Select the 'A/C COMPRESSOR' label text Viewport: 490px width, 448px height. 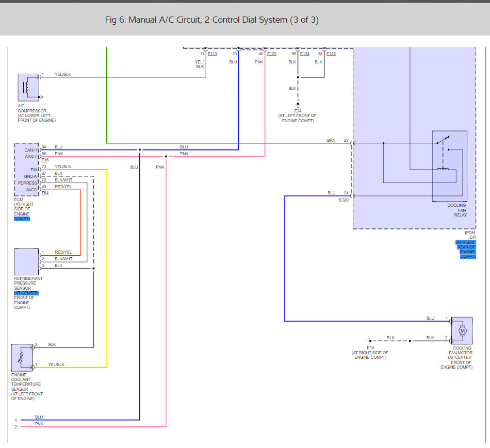(32, 108)
